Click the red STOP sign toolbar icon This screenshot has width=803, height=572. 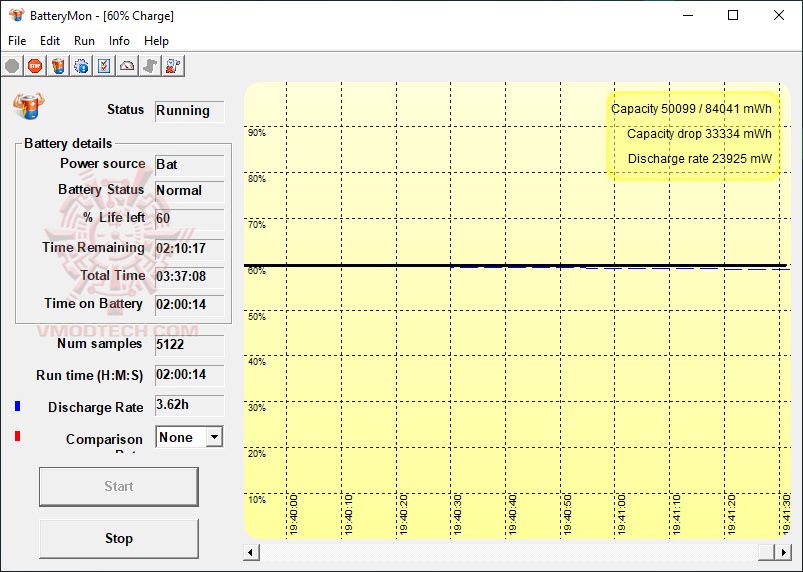(x=35, y=66)
